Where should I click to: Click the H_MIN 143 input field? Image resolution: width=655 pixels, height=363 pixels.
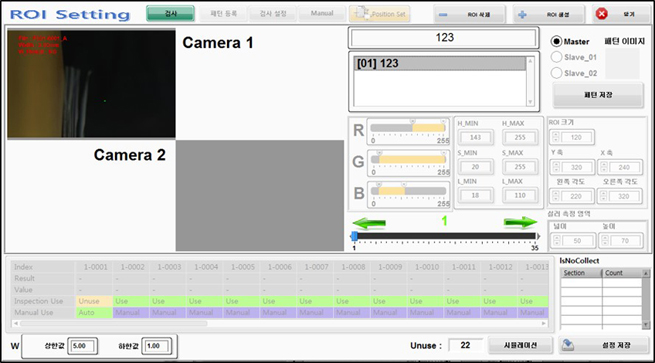point(476,137)
